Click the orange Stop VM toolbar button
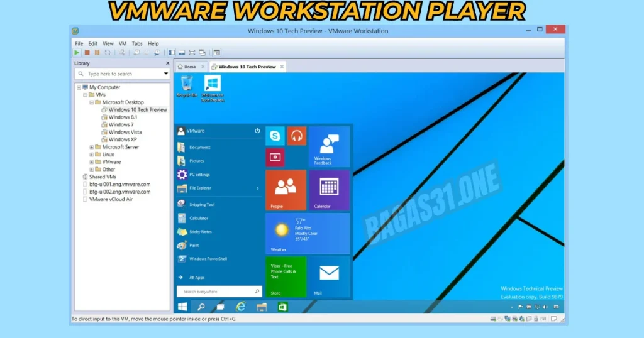 click(87, 53)
